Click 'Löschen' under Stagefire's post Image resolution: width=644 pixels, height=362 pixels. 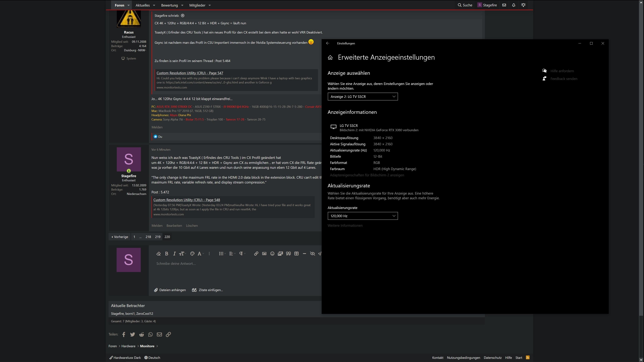[192, 225]
